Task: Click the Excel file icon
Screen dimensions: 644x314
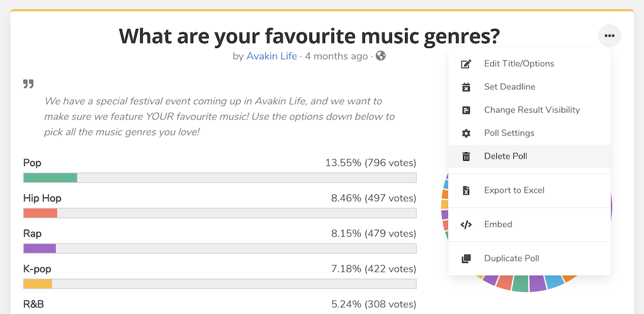Action: (x=466, y=190)
